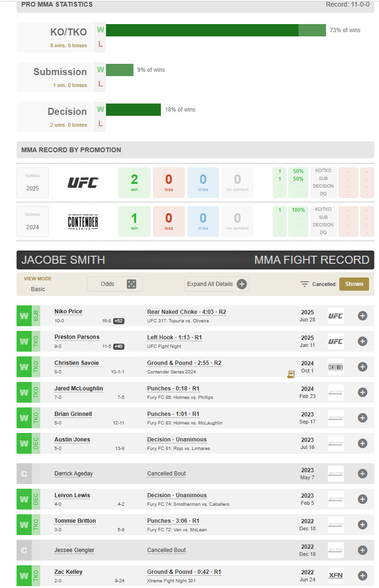Click the filter icon beside Cancelled label
The width and height of the screenshot is (379, 588).
tap(305, 284)
